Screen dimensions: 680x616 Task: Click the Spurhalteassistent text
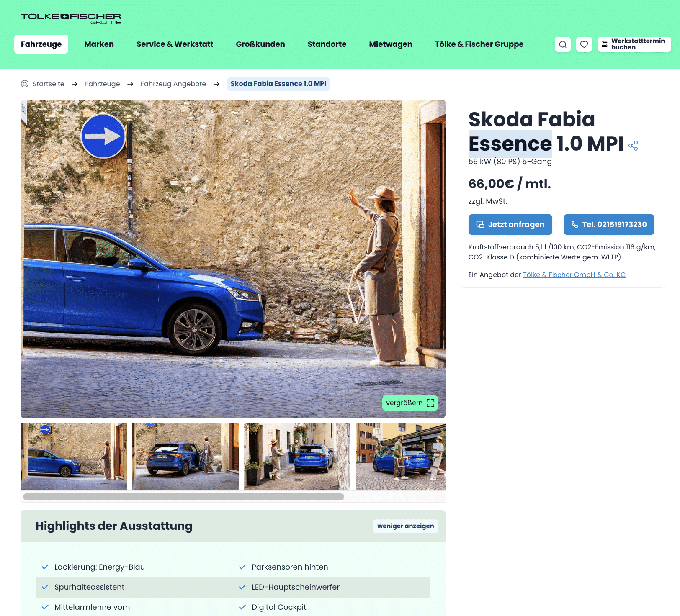click(89, 587)
